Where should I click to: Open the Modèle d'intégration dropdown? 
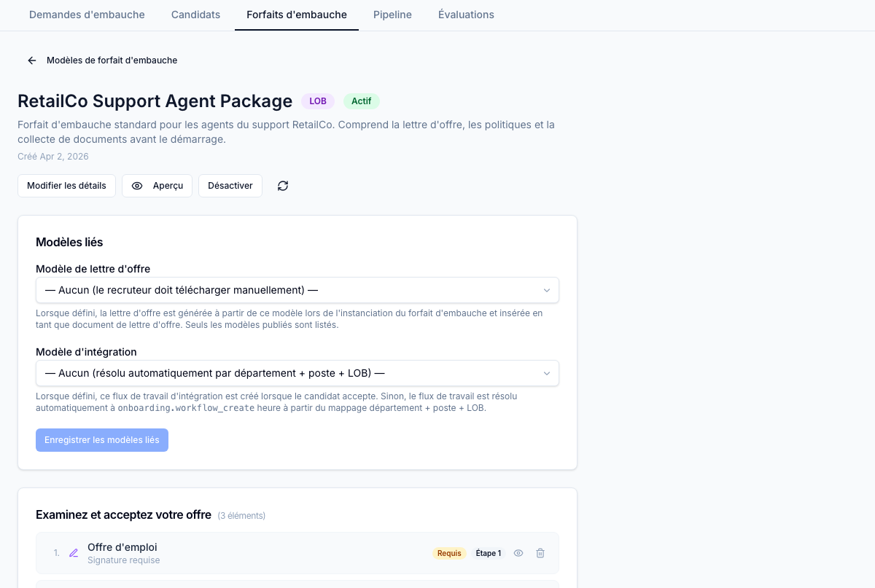coord(297,373)
